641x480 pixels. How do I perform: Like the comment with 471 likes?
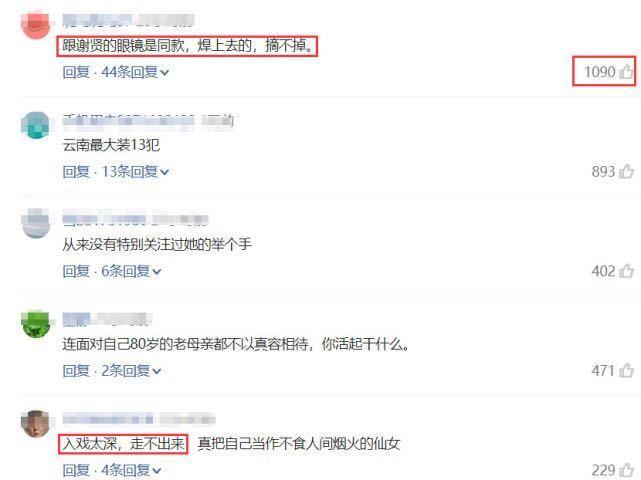[626, 371]
